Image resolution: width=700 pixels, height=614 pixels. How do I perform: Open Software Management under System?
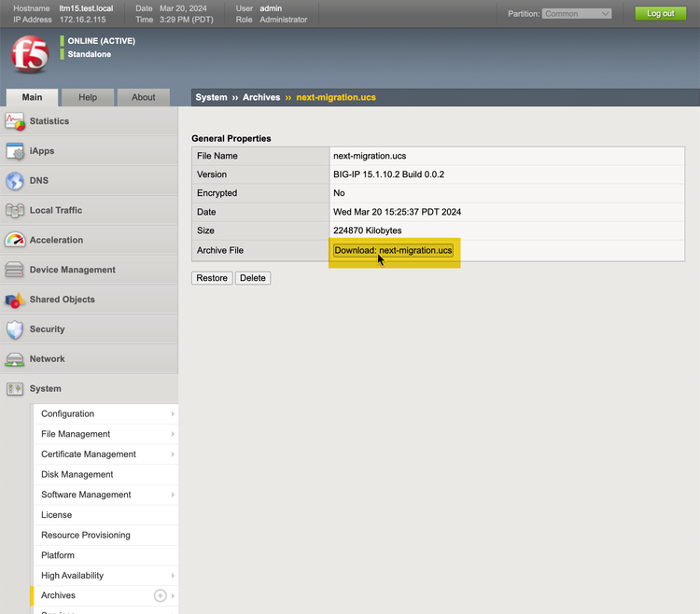86,495
